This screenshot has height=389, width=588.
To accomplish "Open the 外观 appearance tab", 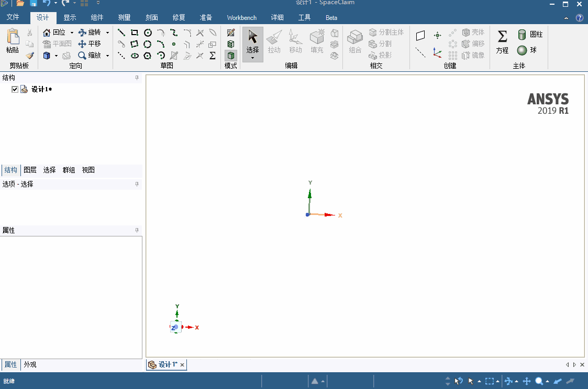I will click(30, 364).
